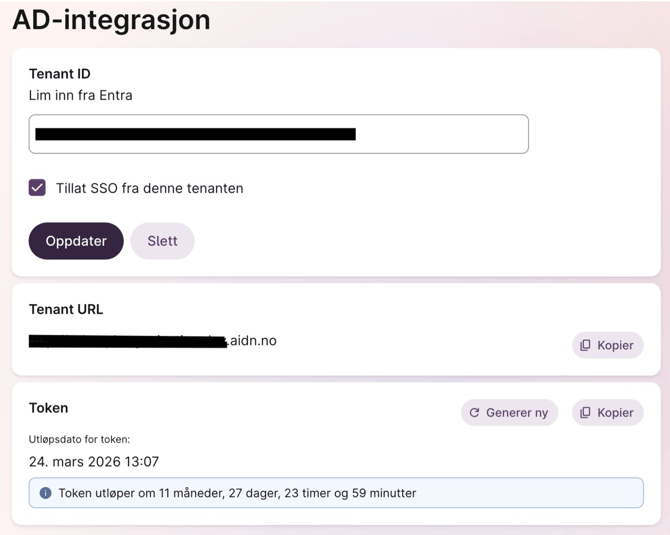The height and width of the screenshot is (535, 670).
Task: Generate a new token with Generer ny
Action: 509,413
